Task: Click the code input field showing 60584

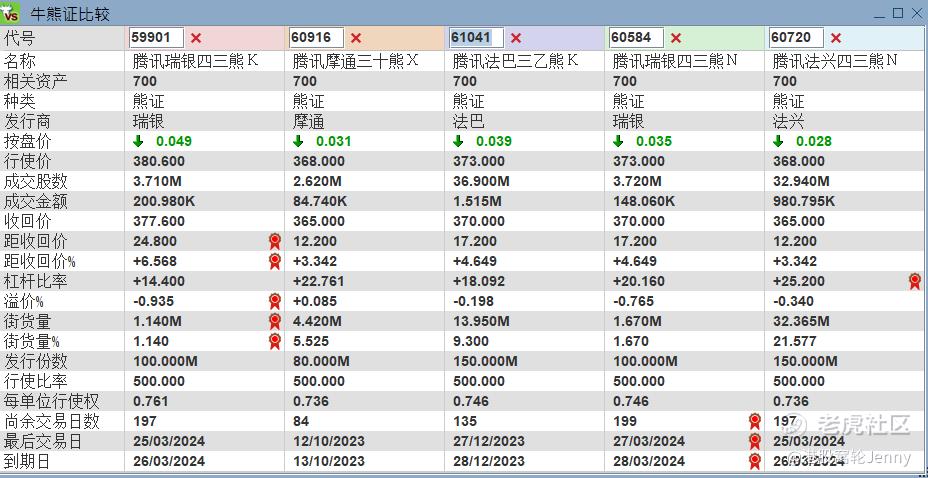Action: click(x=636, y=38)
